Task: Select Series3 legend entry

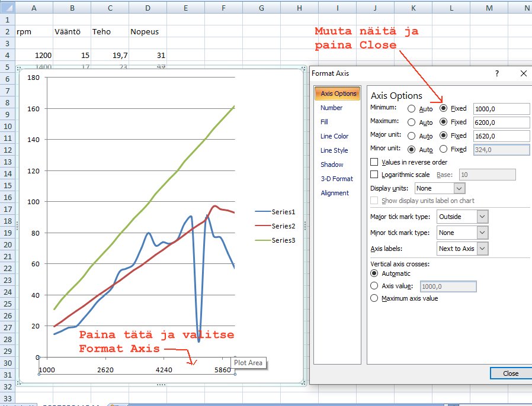Action: (x=283, y=240)
